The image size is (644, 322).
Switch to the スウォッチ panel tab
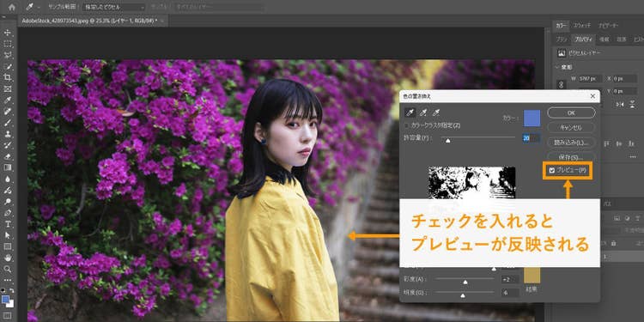point(582,26)
